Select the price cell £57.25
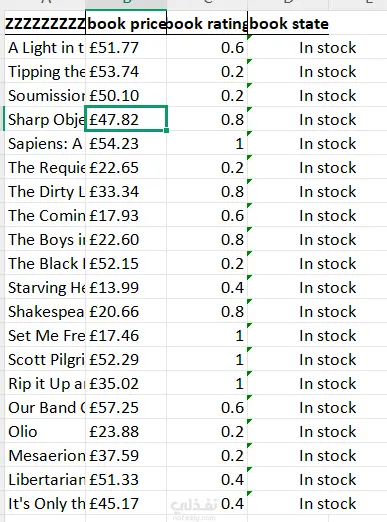 [x=126, y=407]
